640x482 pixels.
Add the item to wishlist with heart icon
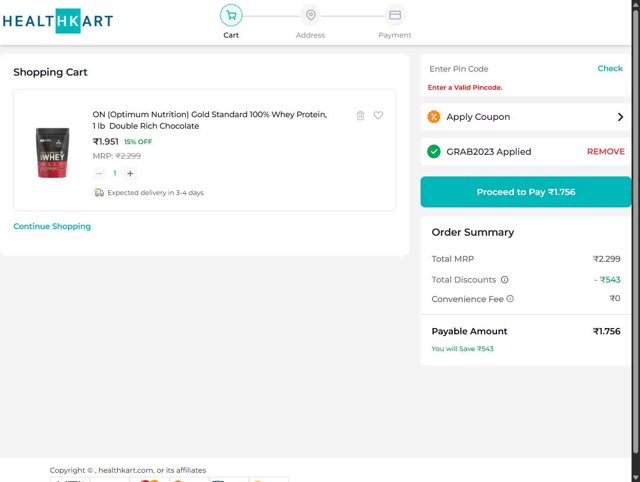click(x=378, y=115)
